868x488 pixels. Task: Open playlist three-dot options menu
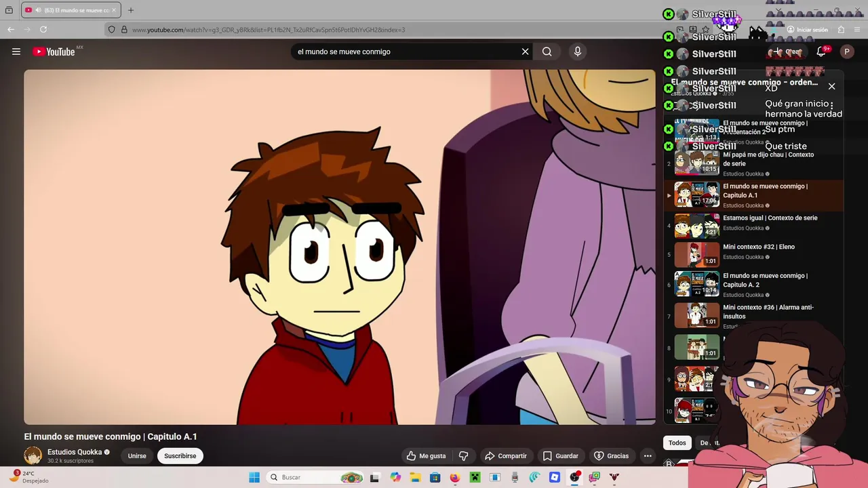(x=831, y=105)
